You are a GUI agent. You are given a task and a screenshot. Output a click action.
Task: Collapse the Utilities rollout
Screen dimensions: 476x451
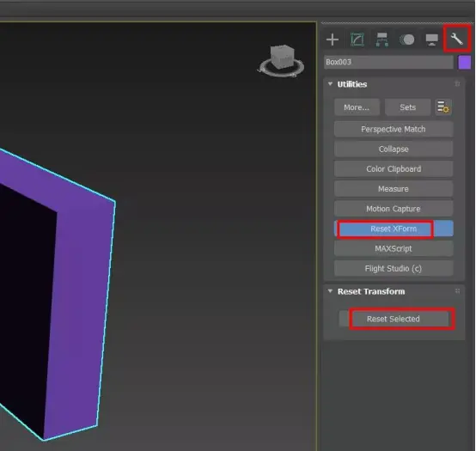click(330, 84)
